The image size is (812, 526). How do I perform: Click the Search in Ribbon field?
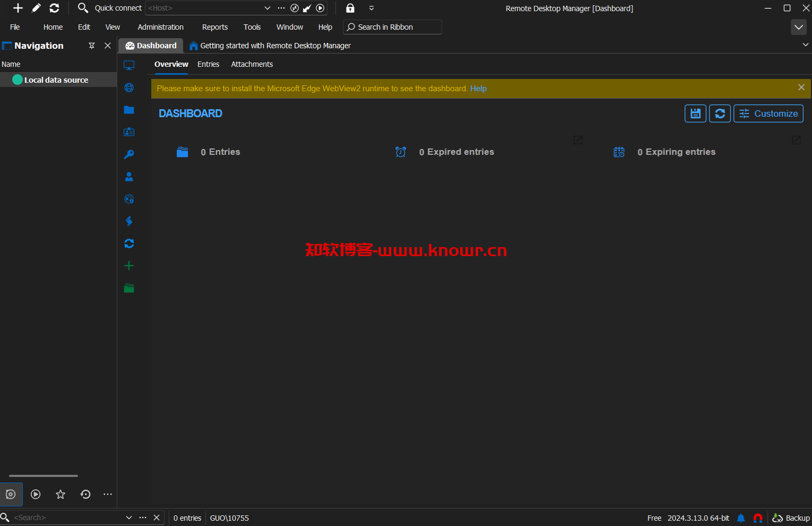coord(392,27)
